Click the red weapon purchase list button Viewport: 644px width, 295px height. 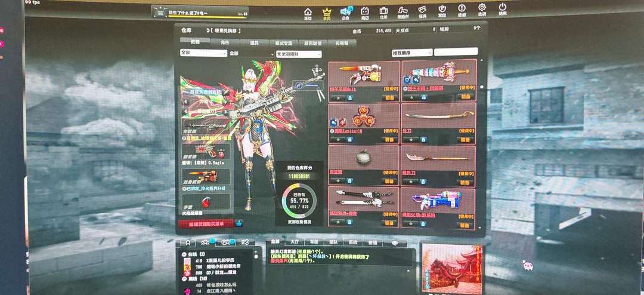tap(206, 223)
